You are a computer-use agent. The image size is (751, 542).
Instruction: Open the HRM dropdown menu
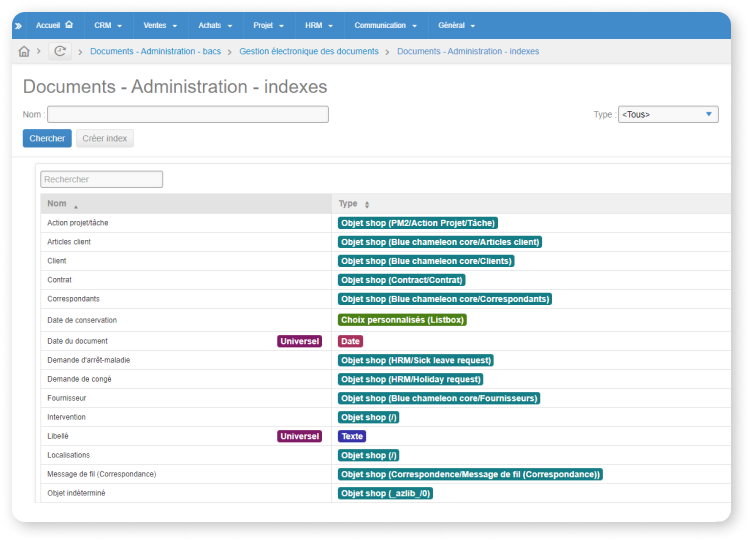coord(319,25)
